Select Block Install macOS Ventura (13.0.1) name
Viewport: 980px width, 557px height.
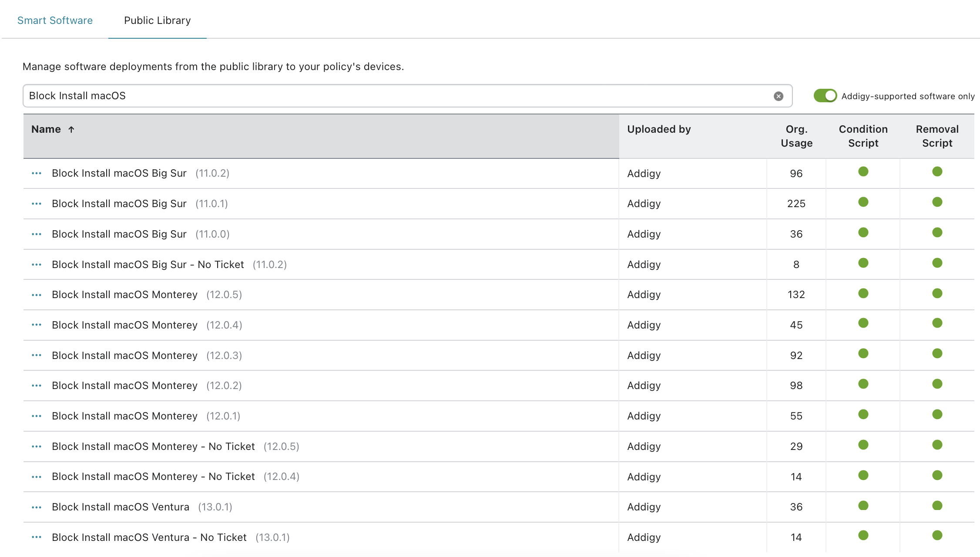click(x=121, y=507)
